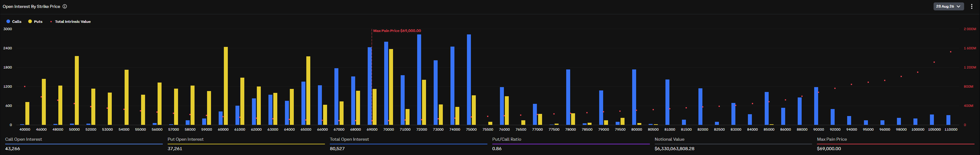Click the Put/Call Ratio value 0.86

(497, 149)
